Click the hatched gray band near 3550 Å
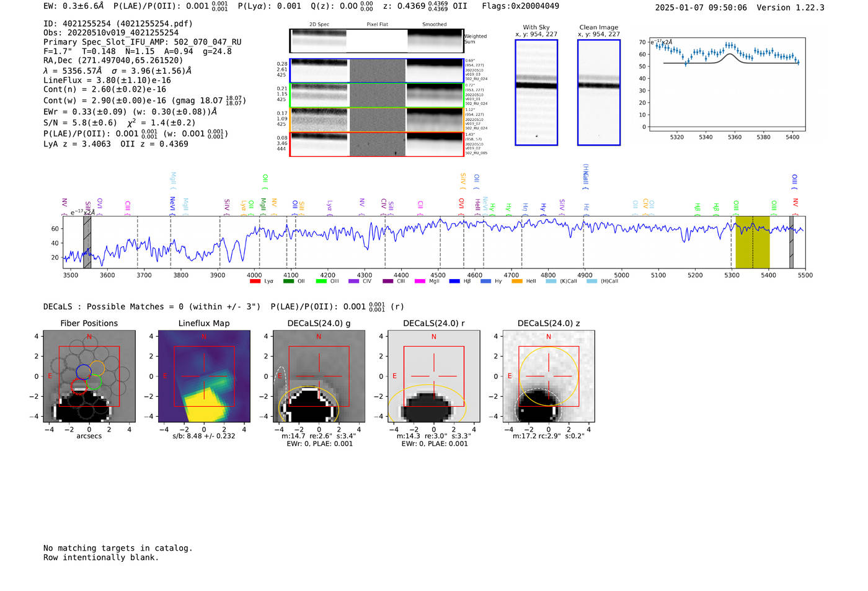 click(x=87, y=242)
